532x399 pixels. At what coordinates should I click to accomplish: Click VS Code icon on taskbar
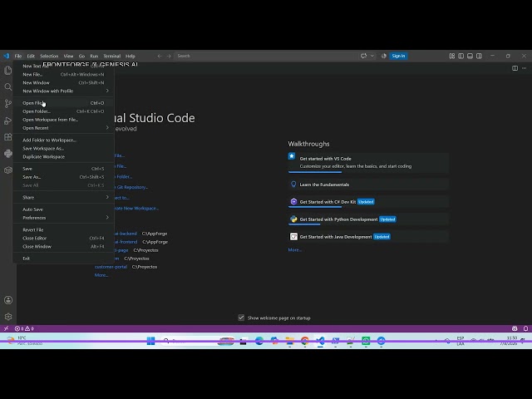coord(320,341)
